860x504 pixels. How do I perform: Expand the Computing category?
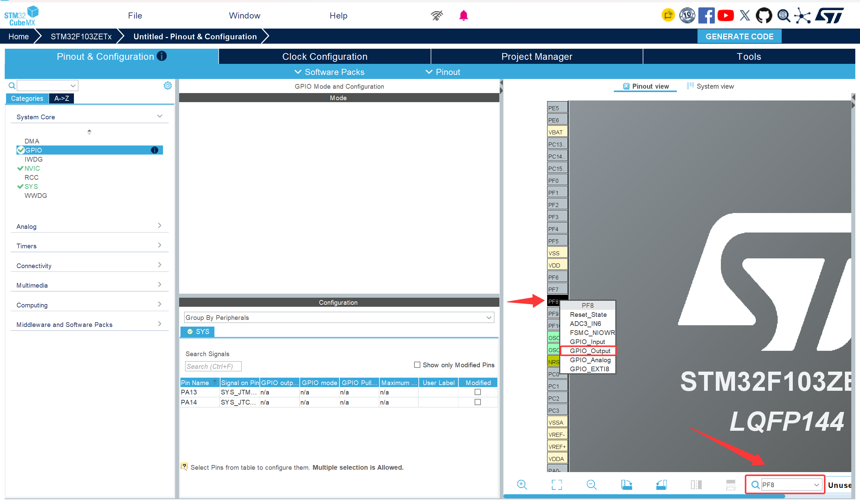pyautogui.click(x=160, y=304)
